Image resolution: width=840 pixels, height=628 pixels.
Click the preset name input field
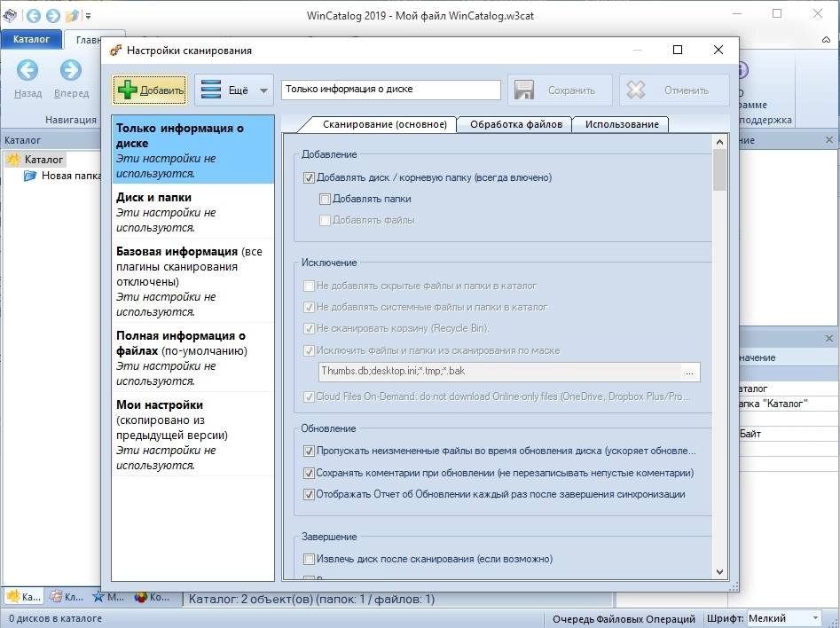click(391, 90)
